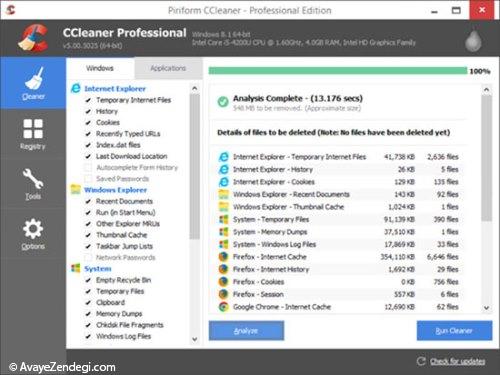
Task: Click the Analyze button
Action: coord(246,331)
